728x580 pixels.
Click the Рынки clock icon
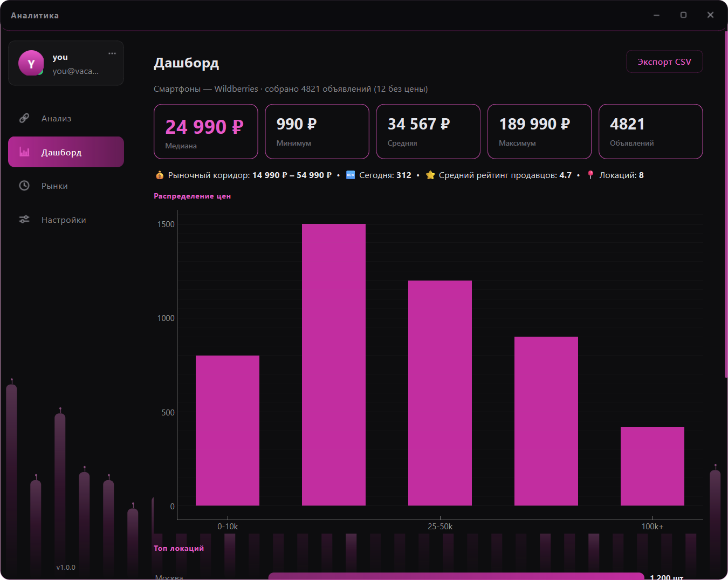pos(24,186)
